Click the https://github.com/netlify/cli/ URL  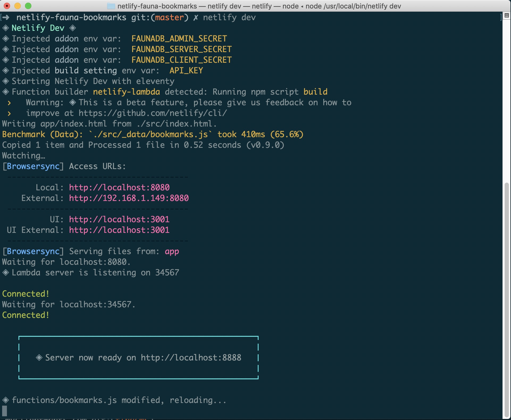(x=153, y=113)
